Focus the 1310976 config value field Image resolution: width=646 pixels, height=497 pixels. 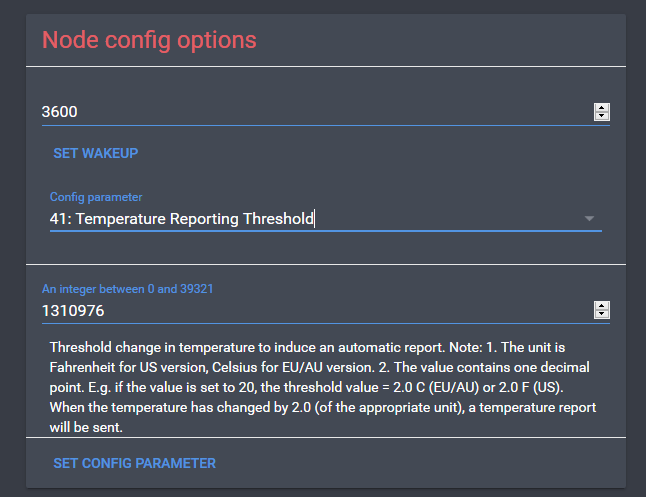316,310
